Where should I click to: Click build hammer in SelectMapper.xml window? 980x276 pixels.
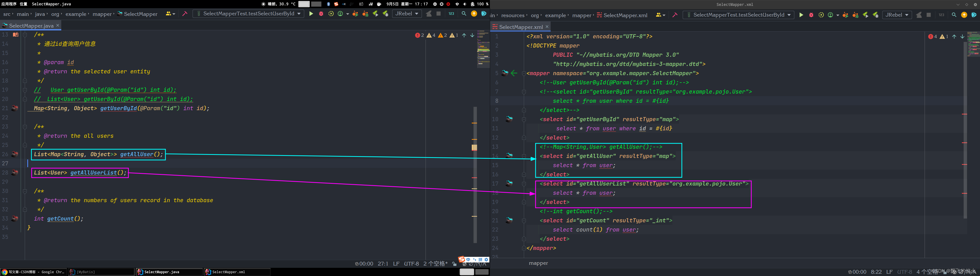point(675,15)
